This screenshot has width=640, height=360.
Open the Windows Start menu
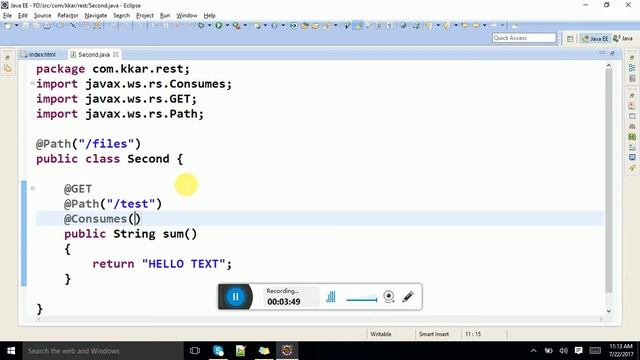click(x=11, y=351)
